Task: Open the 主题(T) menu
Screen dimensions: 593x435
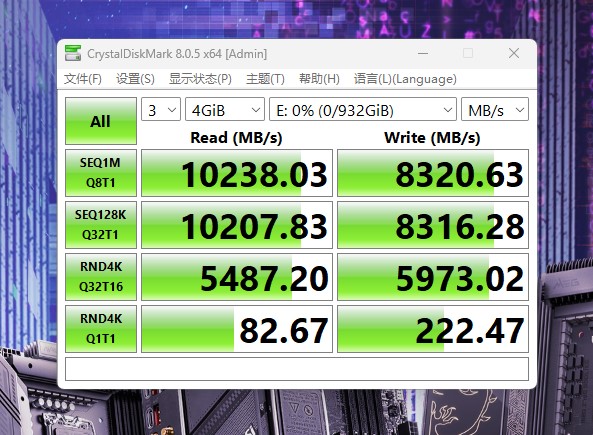Action: (265, 79)
